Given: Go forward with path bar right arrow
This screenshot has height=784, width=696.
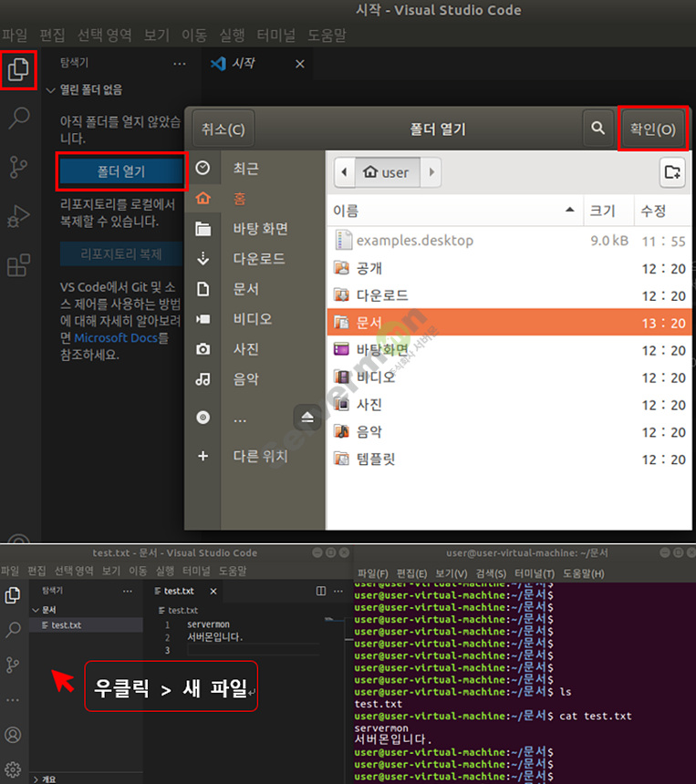Looking at the screenshot, I should point(431,172).
